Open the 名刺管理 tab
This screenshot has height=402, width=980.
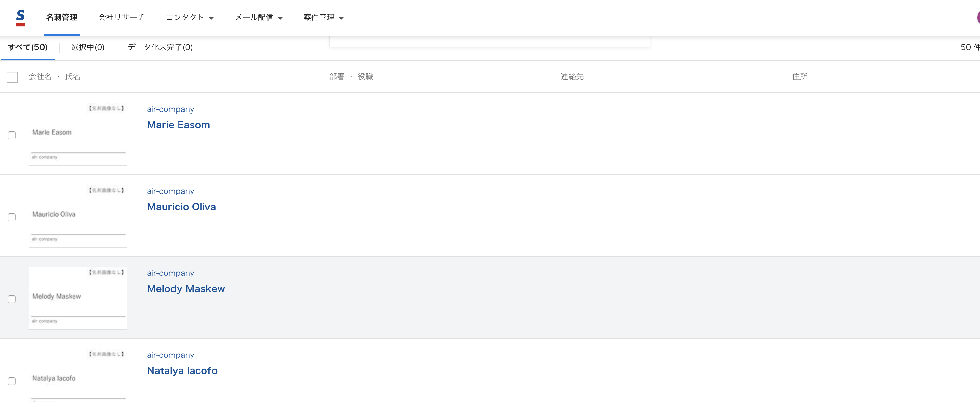(x=62, y=18)
